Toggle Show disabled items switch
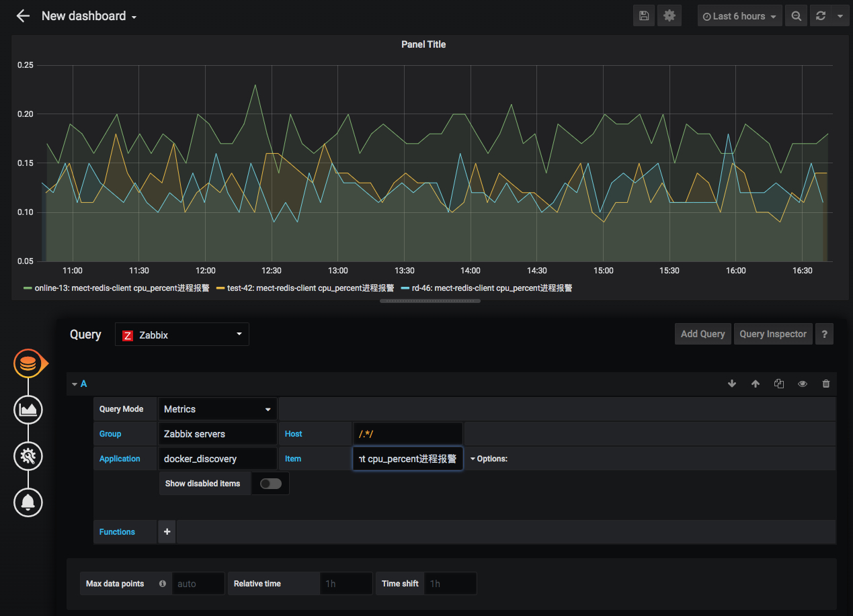853x616 pixels. 271,484
